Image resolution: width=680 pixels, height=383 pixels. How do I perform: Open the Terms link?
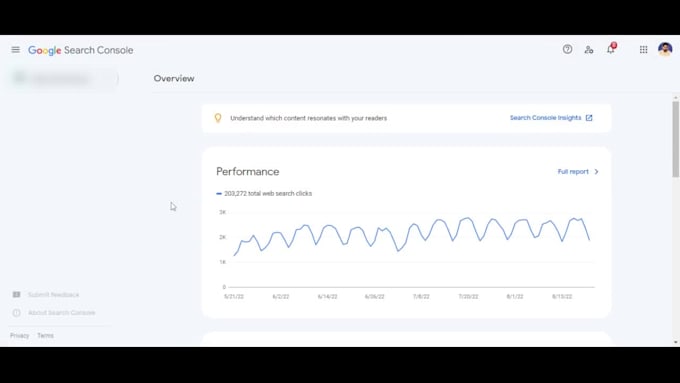[46, 336]
